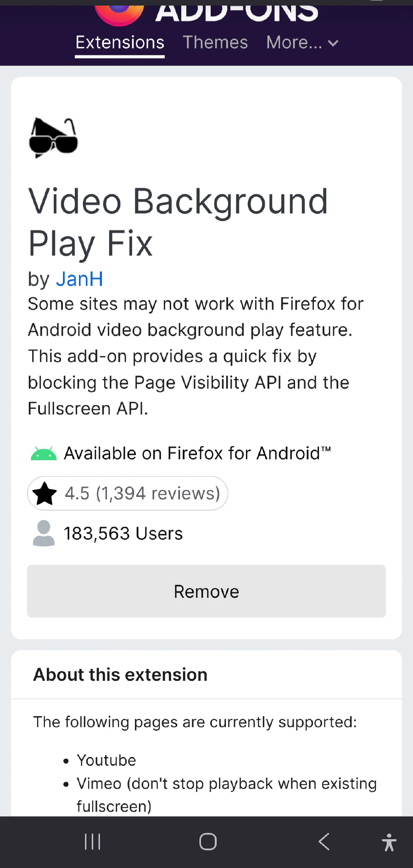
Task: Select the Youtube list item
Action: [x=106, y=760]
